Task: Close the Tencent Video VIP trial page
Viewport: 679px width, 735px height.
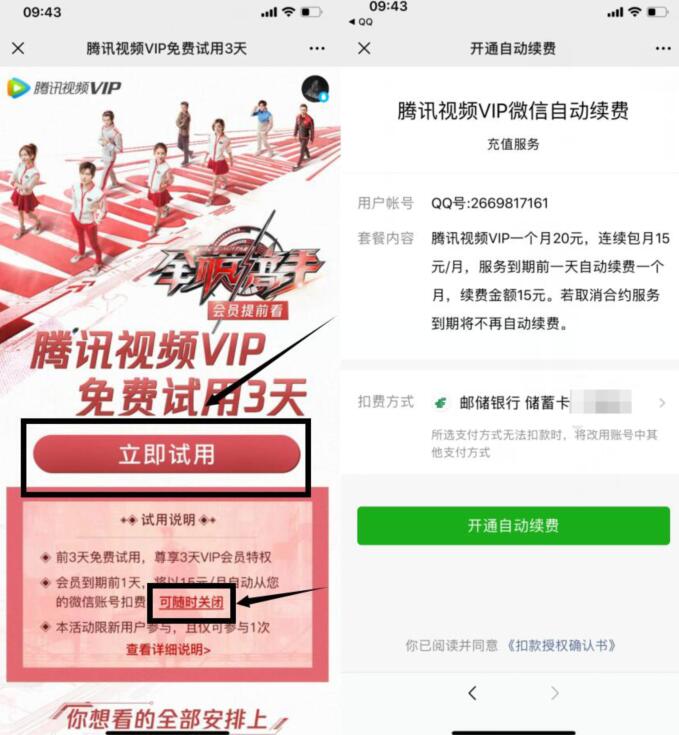Action: [x=18, y=48]
